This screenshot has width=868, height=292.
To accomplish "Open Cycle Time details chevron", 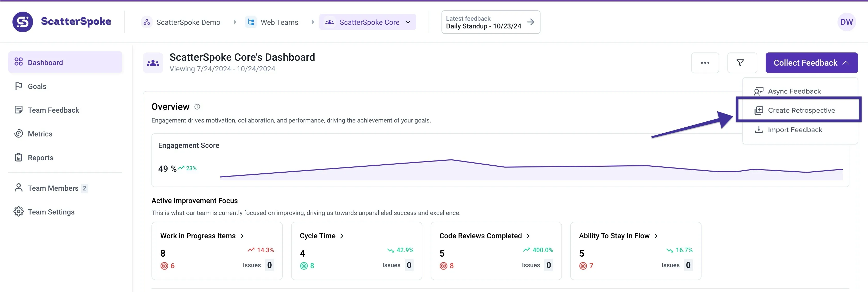I will point(342,236).
